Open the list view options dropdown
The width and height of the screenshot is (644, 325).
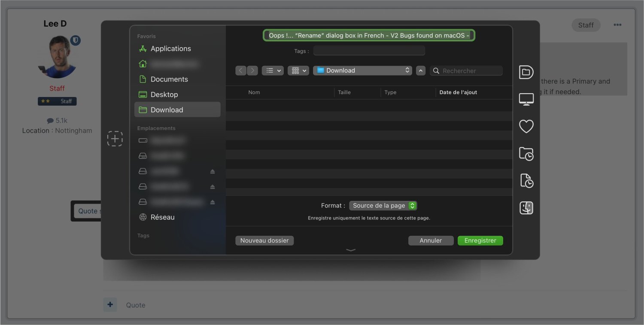click(x=273, y=70)
